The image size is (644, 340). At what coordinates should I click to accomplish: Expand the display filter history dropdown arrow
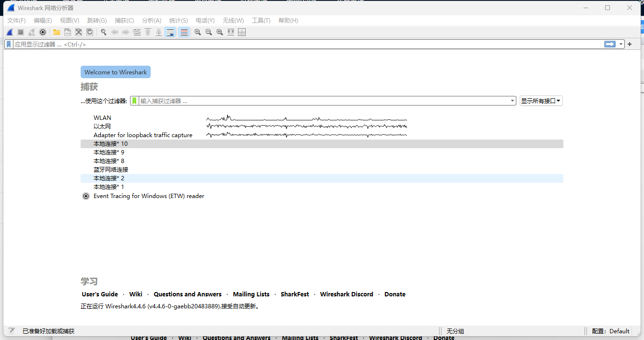click(621, 44)
